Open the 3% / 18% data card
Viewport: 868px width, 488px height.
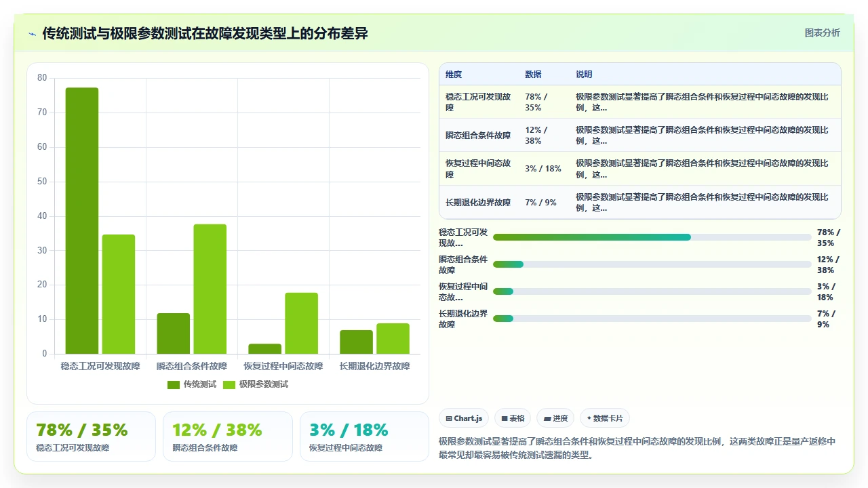click(x=364, y=436)
